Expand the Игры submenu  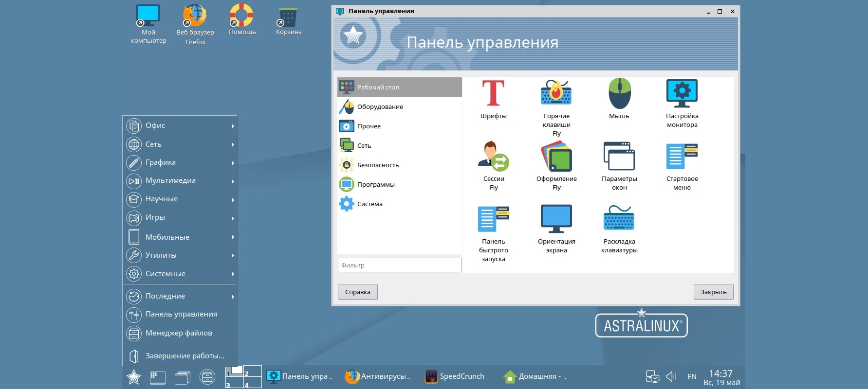pyautogui.click(x=180, y=217)
